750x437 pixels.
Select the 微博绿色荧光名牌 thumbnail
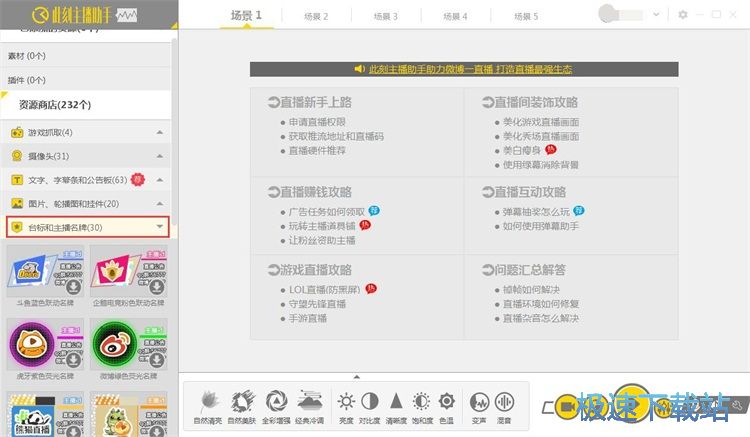pyautogui.click(x=129, y=344)
